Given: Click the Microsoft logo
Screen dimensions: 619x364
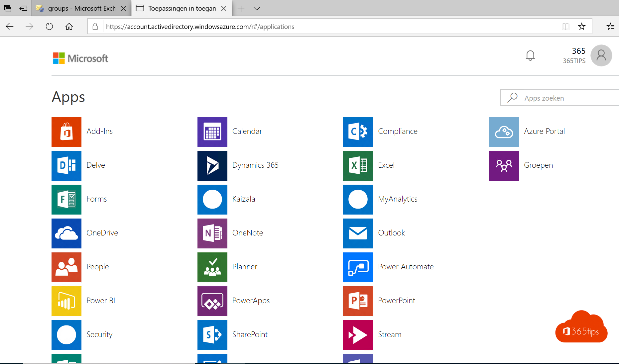Looking at the screenshot, I should tap(80, 58).
